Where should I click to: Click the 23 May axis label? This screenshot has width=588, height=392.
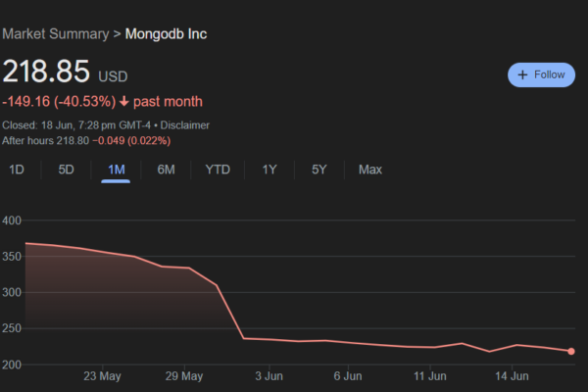click(102, 376)
